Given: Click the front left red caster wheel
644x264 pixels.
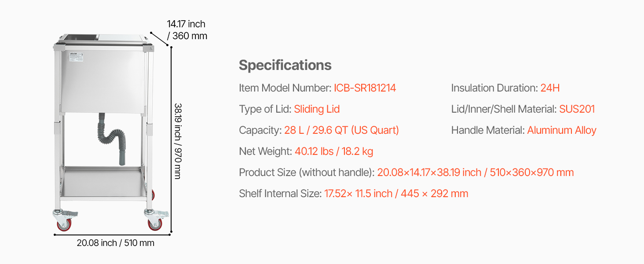Looking at the screenshot, I should (x=65, y=224).
